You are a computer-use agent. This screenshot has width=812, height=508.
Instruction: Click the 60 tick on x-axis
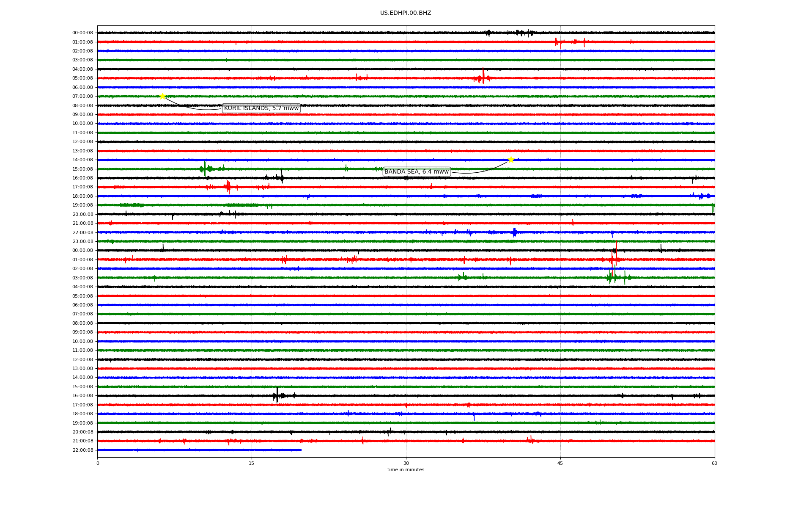point(714,463)
